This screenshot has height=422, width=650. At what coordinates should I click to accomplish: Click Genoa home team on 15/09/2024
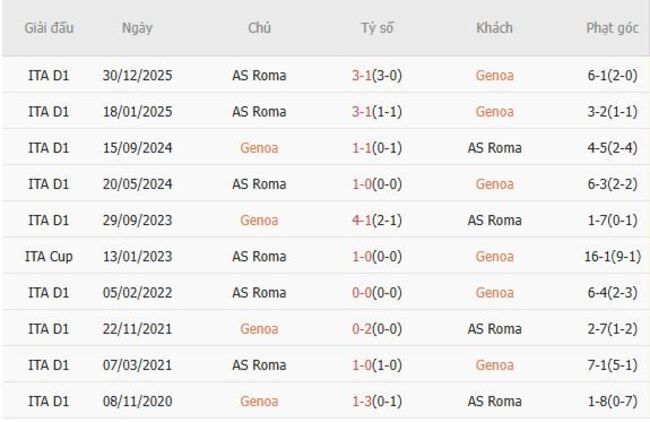(259, 148)
